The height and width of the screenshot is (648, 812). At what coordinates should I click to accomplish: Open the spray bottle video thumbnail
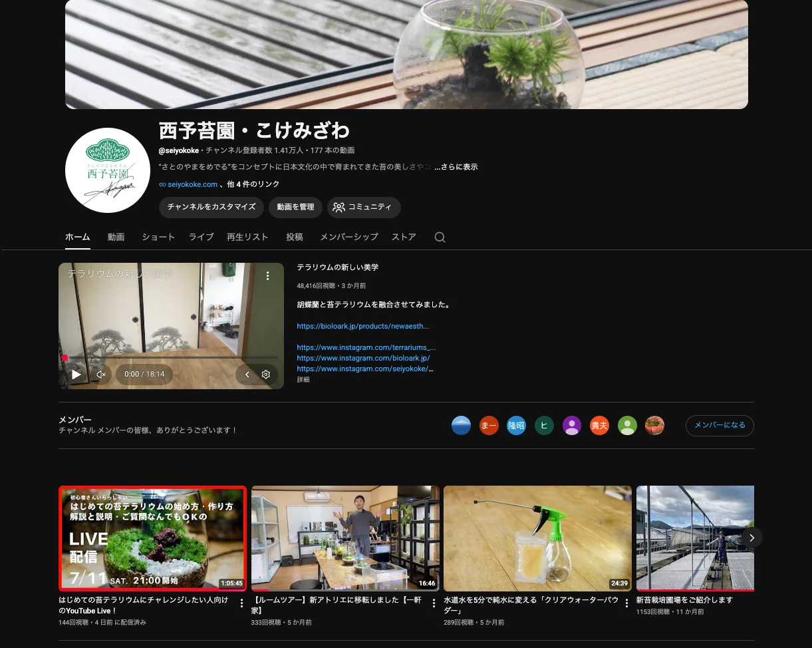click(x=537, y=538)
